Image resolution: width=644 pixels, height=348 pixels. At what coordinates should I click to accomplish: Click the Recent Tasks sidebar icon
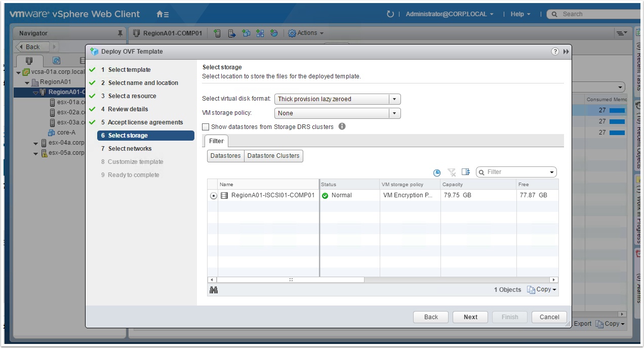[x=638, y=31]
